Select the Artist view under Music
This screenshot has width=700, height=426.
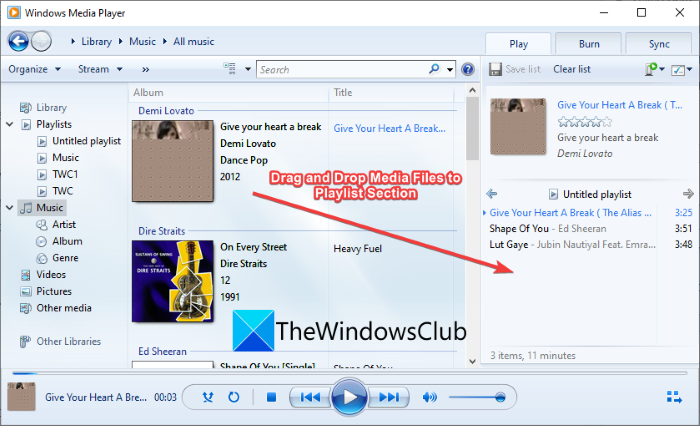click(x=64, y=225)
